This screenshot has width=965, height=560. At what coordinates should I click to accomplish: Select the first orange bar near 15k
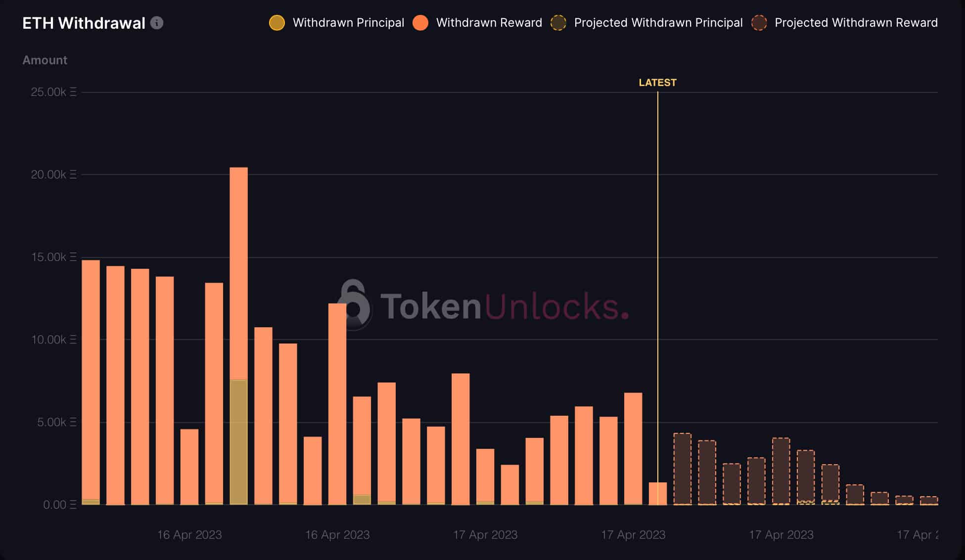point(91,382)
